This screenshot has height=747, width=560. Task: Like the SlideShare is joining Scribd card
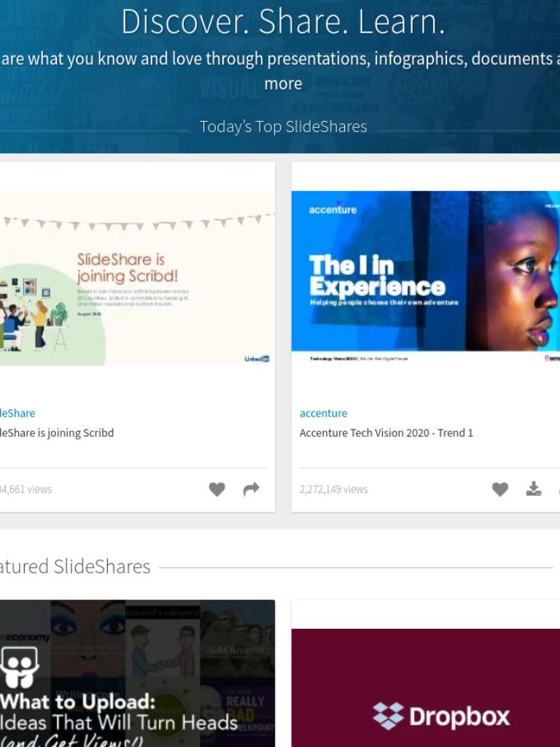coord(217,489)
